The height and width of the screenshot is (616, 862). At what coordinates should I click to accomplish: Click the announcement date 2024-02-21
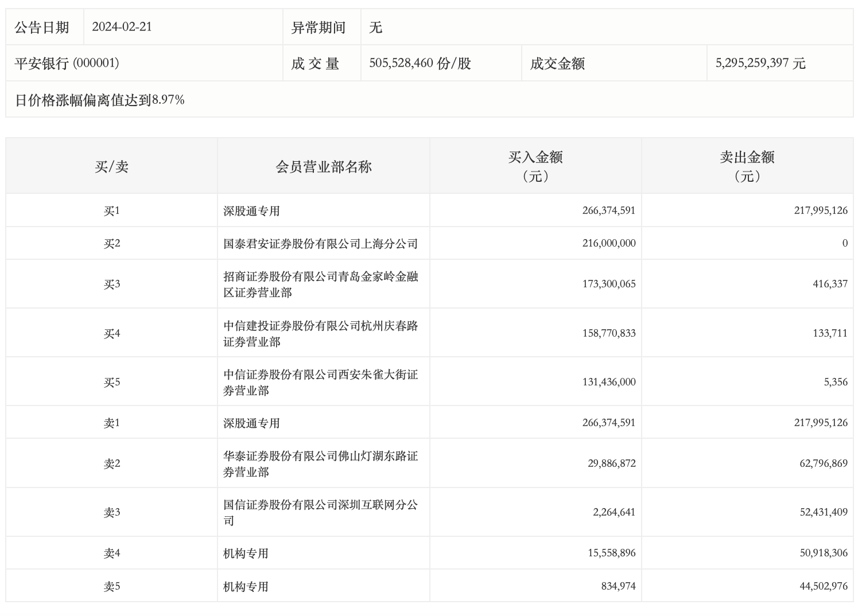tap(122, 27)
